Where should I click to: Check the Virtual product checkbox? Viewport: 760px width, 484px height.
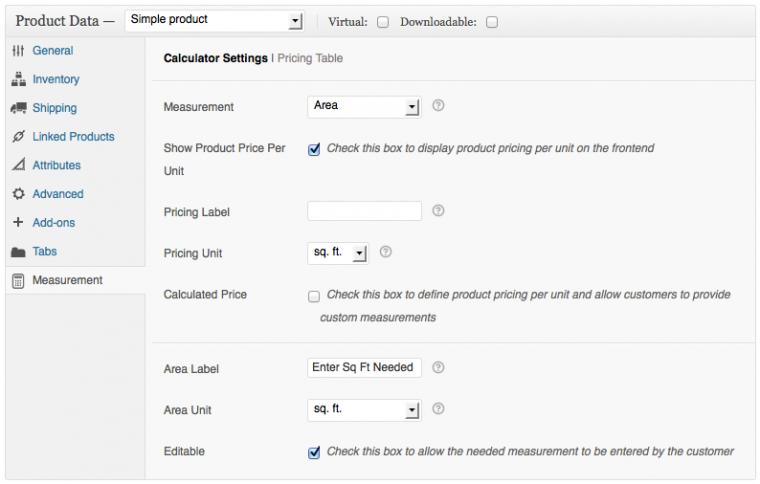click(x=383, y=22)
